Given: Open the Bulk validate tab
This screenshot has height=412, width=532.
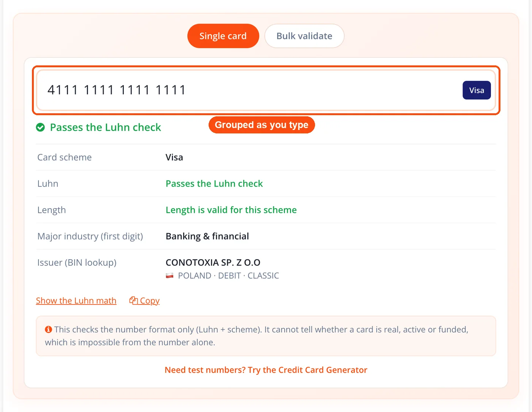Looking at the screenshot, I should 304,36.
